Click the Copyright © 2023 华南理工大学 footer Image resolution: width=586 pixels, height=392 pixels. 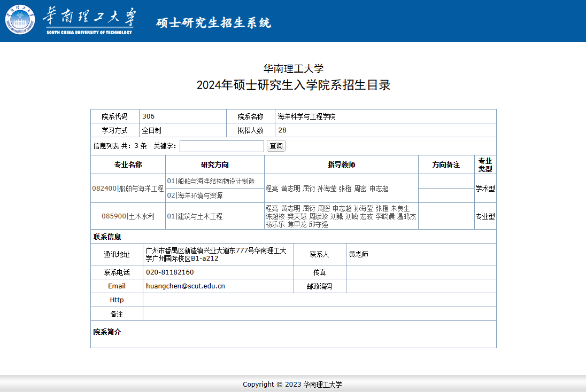[x=292, y=384]
